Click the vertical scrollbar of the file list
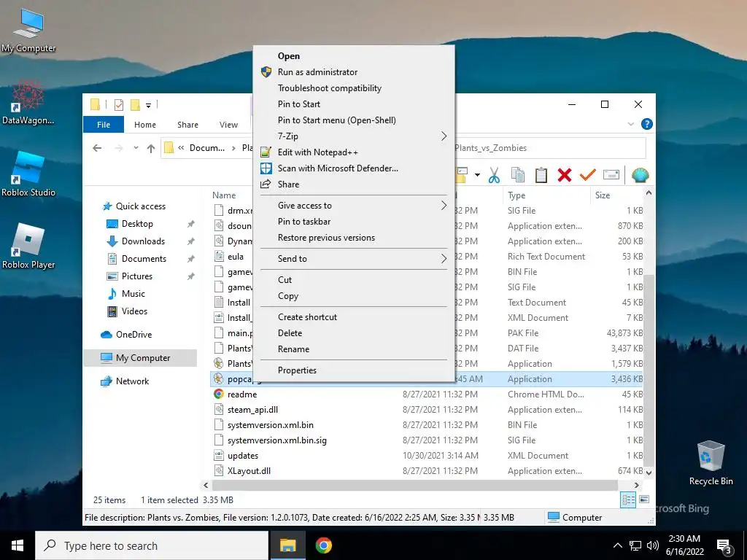The height and width of the screenshot is (560, 747). point(649,368)
